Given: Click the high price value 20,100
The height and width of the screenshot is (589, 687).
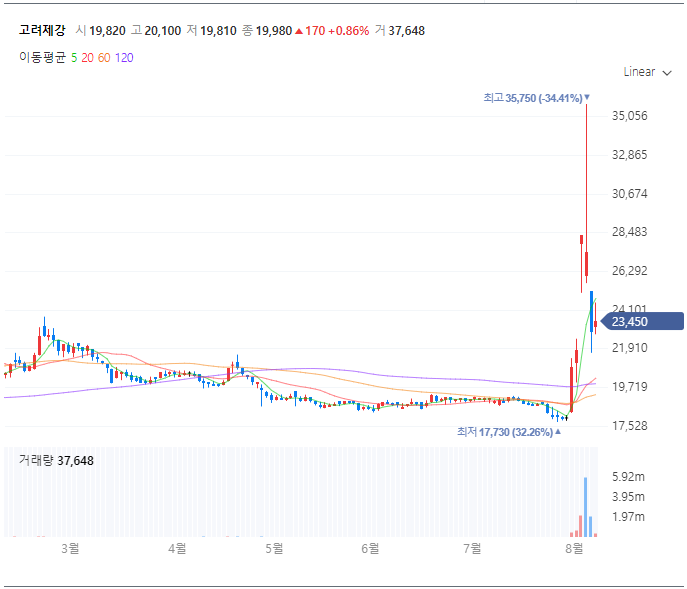Looking at the screenshot, I should [163, 31].
